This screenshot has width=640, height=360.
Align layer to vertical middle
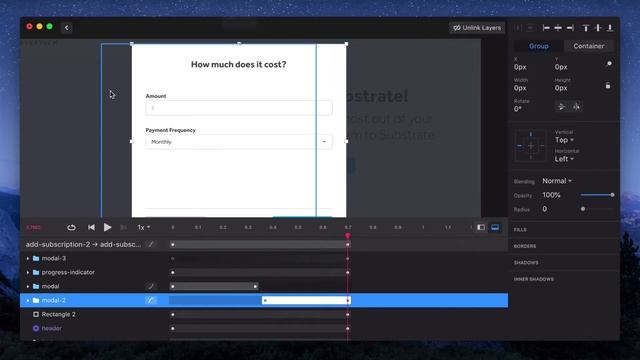point(598,28)
